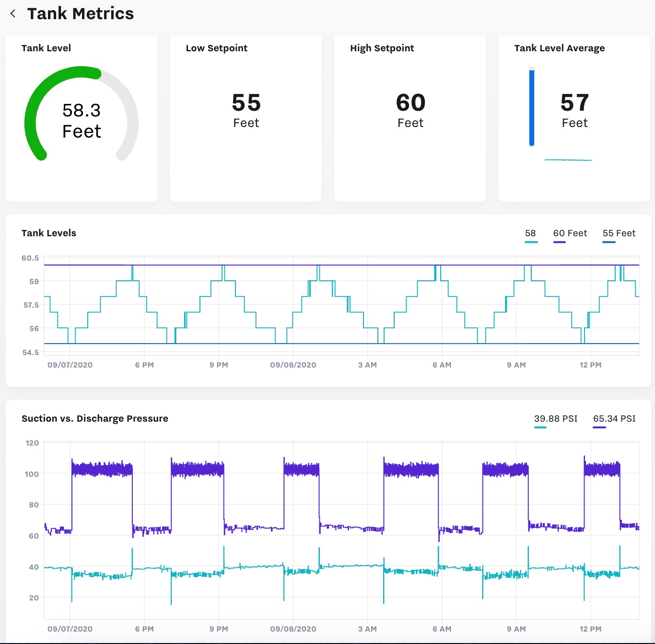This screenshot has height=644, width=655.
Task: Click the 9 AM label on Tank Levels axis
Action: pyautogui.click(x=516, y=365)
